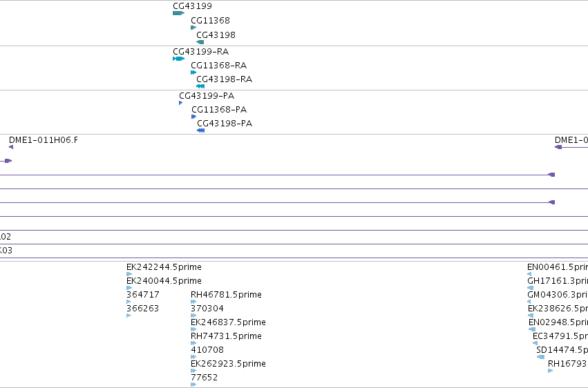Click the CG11368-RA transcript glyph
The width and height of the screenshot is (588, 388).
(193, 72)
